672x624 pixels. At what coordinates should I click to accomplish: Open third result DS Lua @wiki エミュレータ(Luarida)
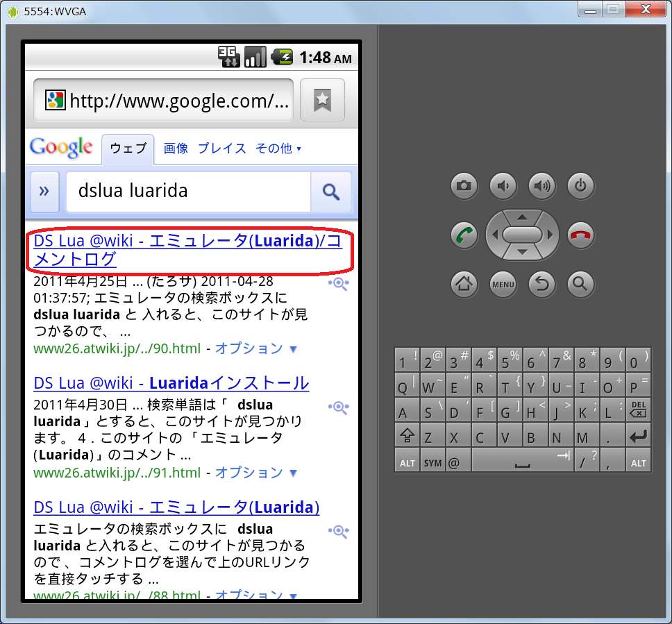coord(176,507)
